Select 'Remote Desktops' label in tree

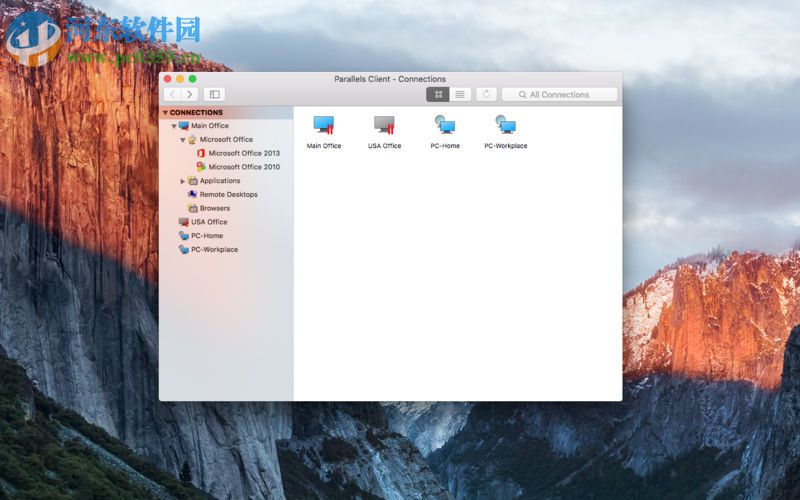click(229, 194)
